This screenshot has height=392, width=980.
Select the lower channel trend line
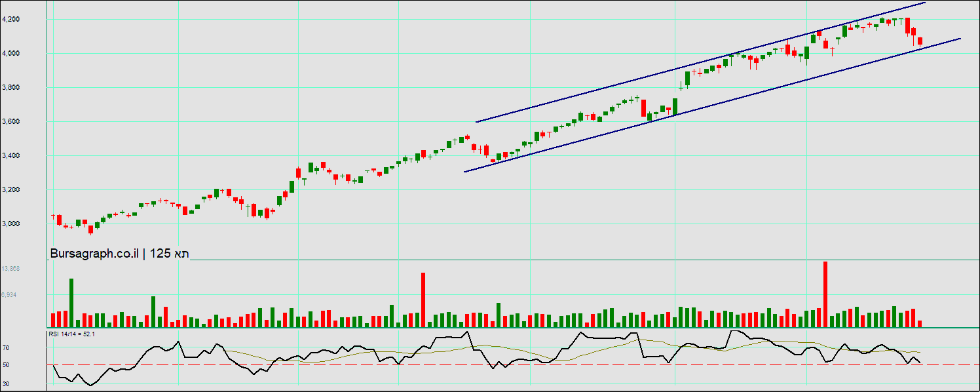click(712, 106)
